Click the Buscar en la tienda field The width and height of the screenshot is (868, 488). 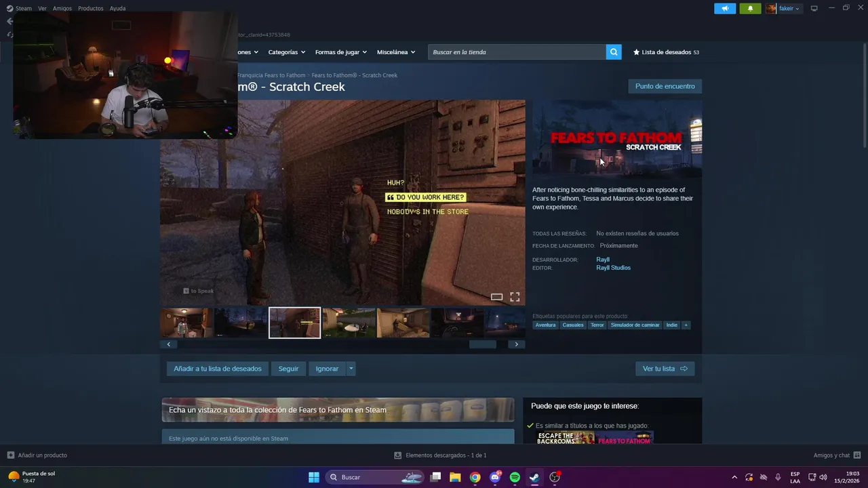pyautogui.click(x=517, y=52)
